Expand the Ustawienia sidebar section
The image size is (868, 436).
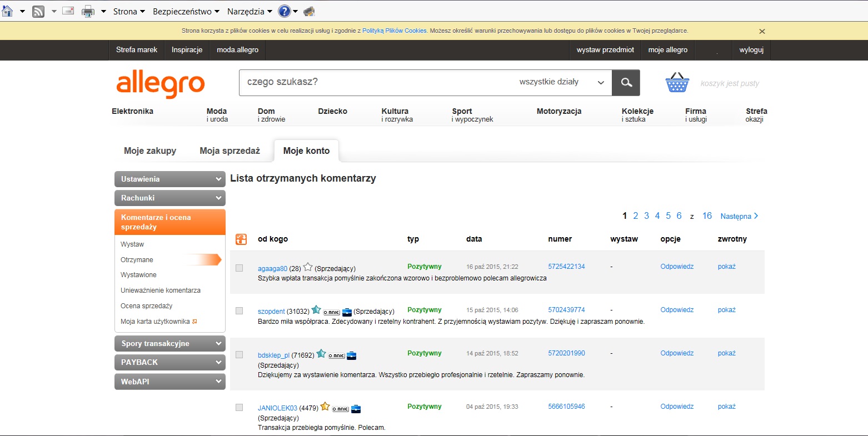[x=170, y=179]
